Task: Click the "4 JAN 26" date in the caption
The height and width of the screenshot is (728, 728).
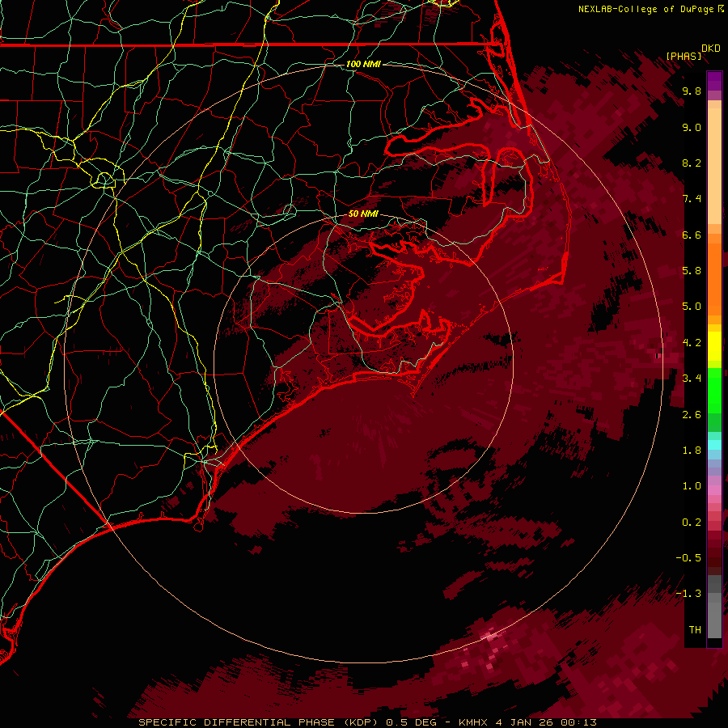Action: pyautogui.click(x=526, y=722)
